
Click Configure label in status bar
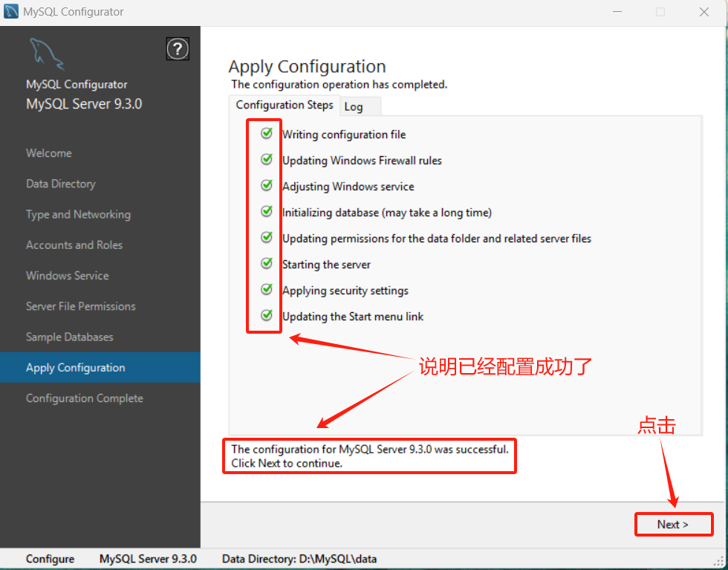point(51,559)
